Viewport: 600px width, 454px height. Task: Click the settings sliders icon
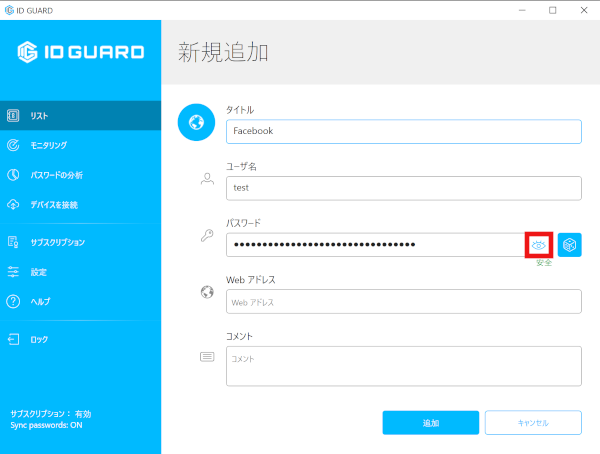point(13,272)
